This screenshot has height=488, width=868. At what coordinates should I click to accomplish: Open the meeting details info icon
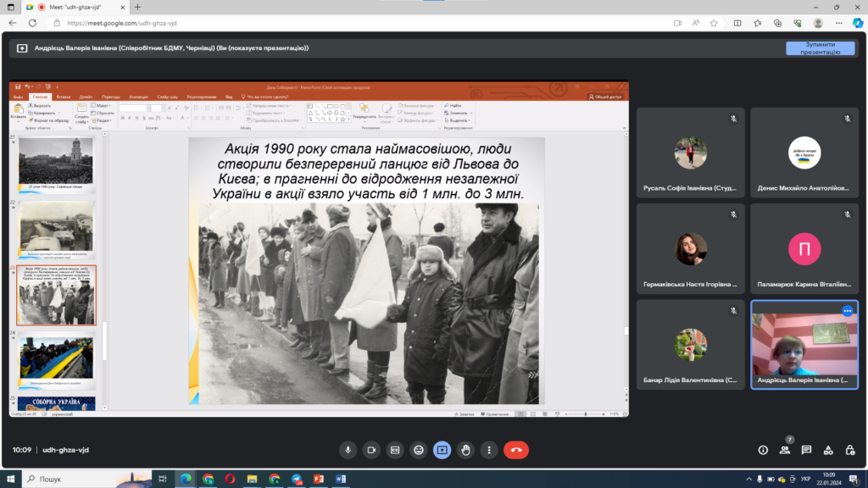(763, 450)
